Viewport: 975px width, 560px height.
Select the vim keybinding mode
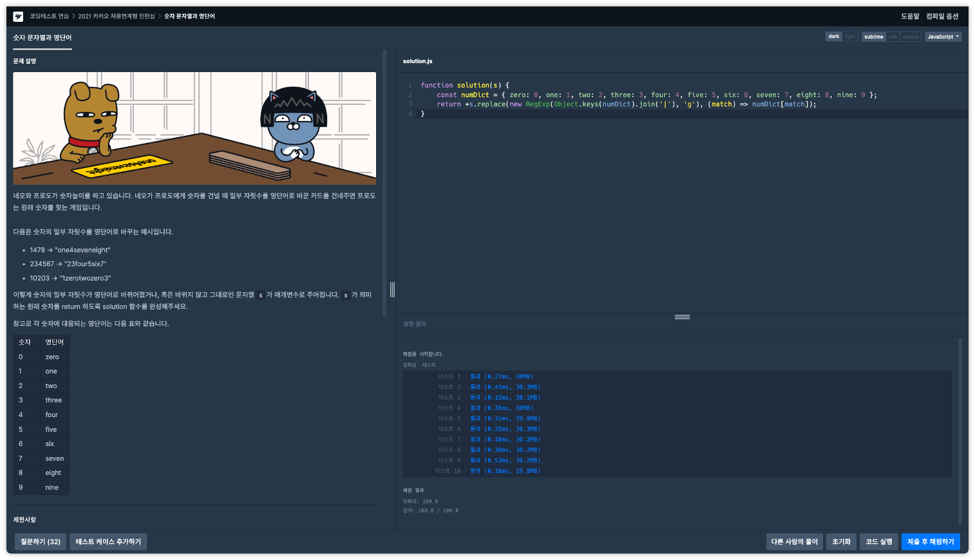click(x=893, y=37)
